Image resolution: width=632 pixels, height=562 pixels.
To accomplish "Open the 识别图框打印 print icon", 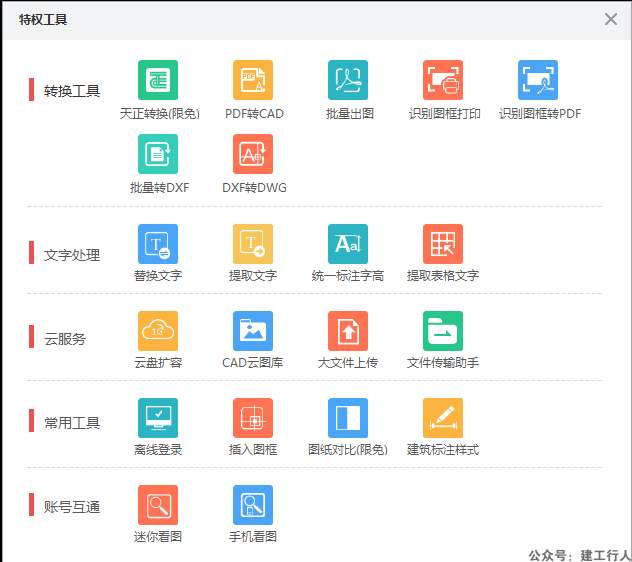I will click(x=443, y=80).
